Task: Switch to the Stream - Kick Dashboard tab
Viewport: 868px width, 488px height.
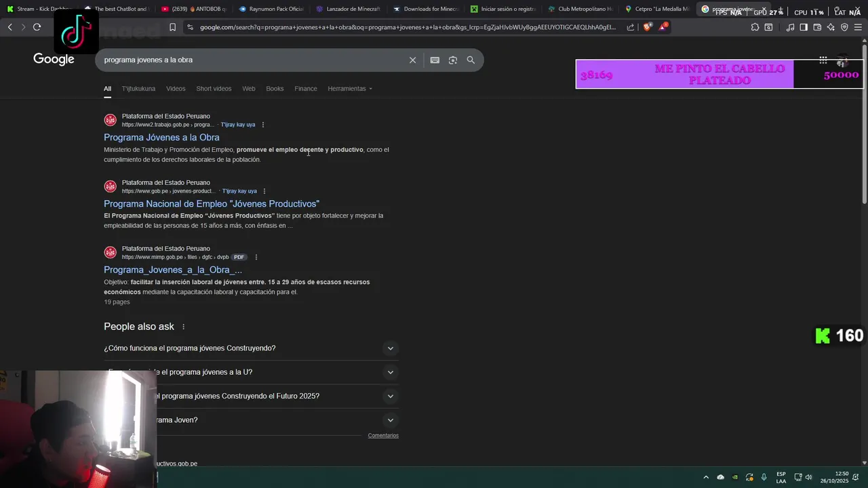Action: pyautogui.click(x=39, y=9)
